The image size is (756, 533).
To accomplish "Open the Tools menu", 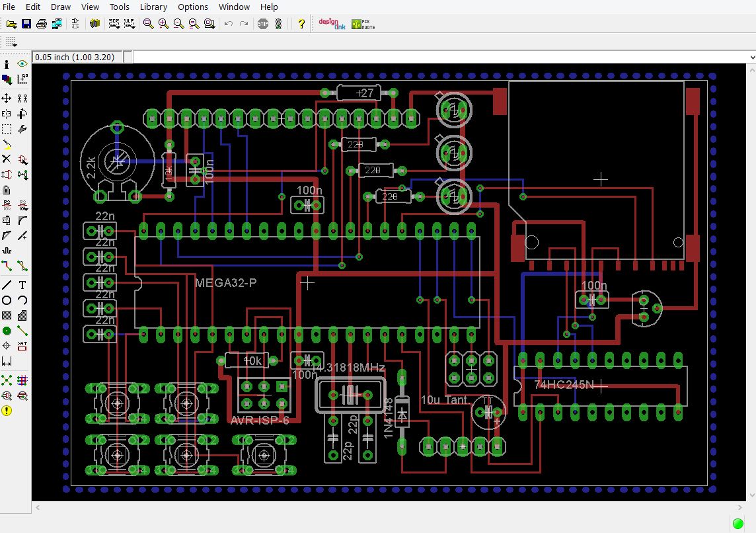I will click(119, 7).
